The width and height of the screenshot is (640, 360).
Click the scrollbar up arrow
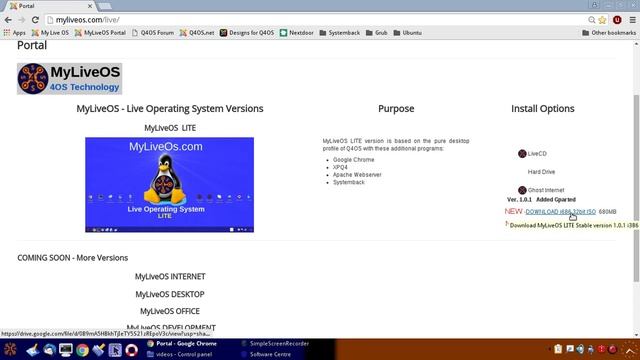click(x=636, y=43)
